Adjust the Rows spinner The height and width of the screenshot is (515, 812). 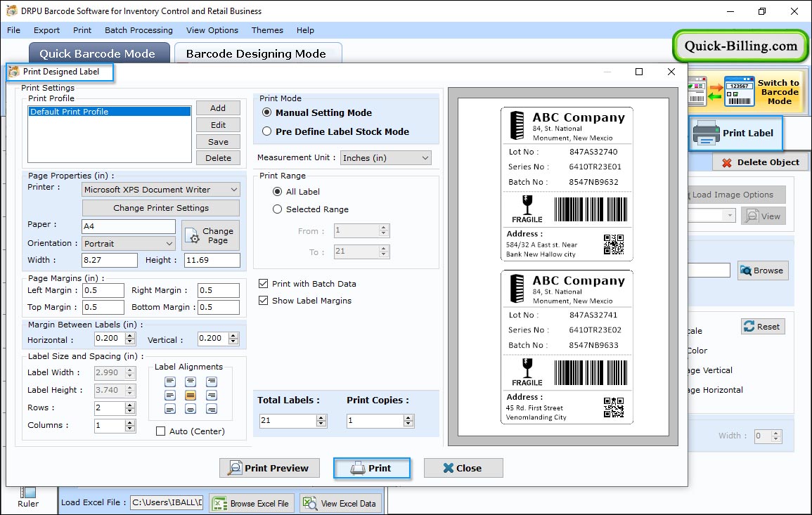coord(130,408)
